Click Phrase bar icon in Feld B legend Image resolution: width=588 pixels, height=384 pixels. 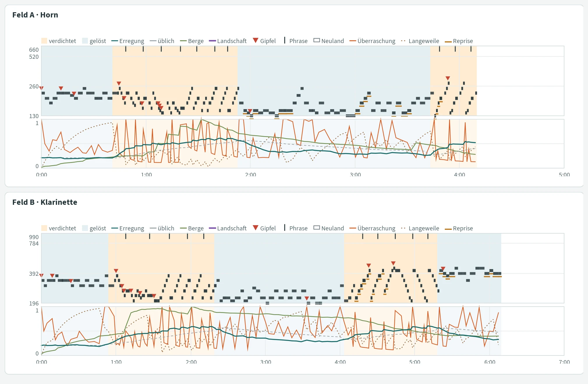pyautogui.click(x=285, y=228)
